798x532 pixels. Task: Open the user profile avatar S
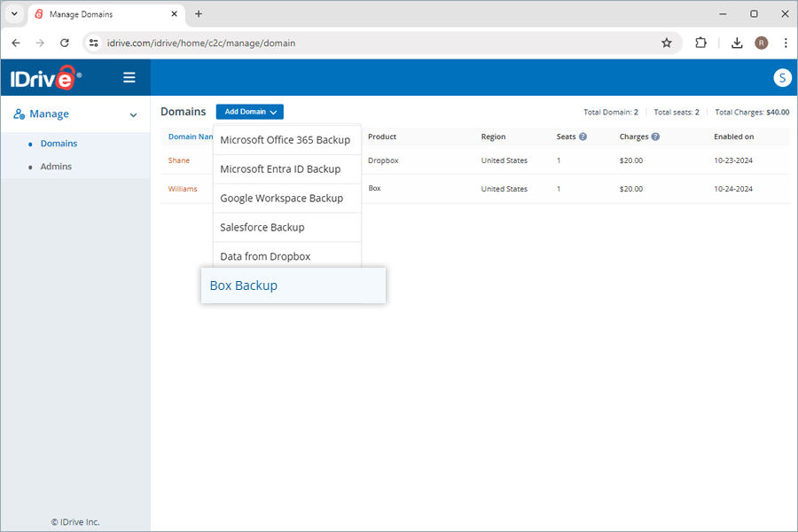click(x=782, y=78)
